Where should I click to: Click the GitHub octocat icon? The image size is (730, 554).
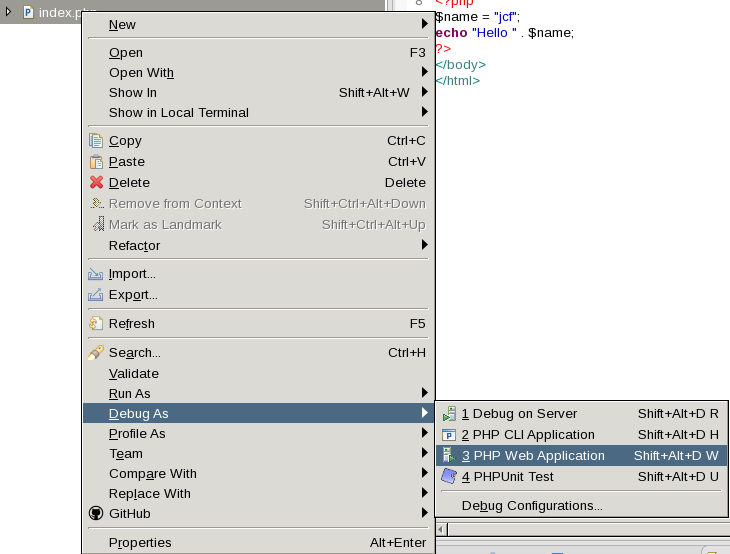tap(96, 513)
